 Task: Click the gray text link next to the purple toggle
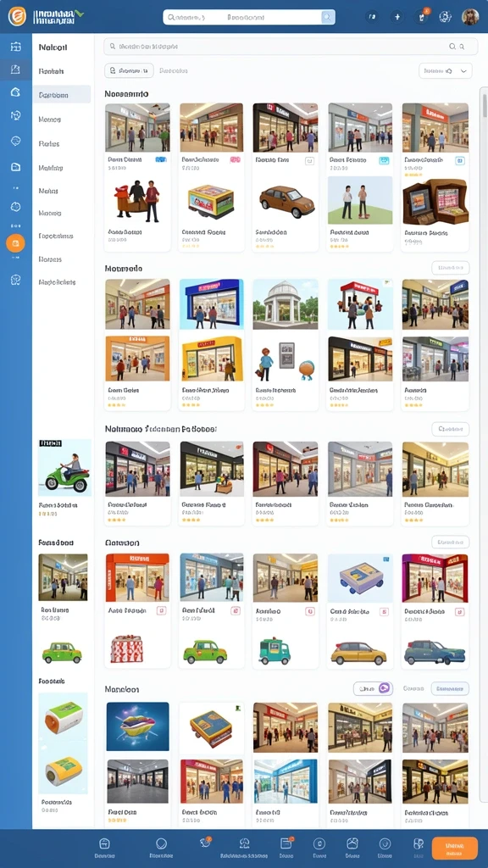(x=413, y=688)
